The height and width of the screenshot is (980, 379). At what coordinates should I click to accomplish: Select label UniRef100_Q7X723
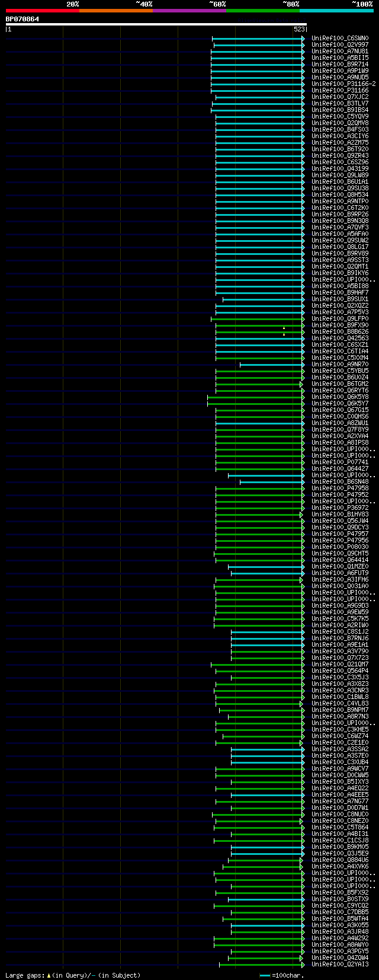pyautogui.click(x=340, y=658)
